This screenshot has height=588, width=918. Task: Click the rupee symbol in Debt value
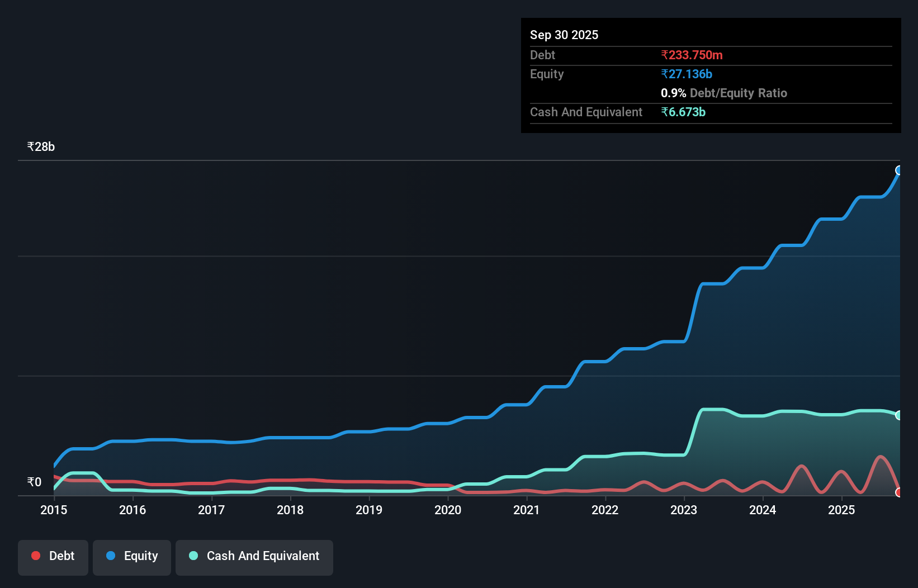(x=664, y=55)
